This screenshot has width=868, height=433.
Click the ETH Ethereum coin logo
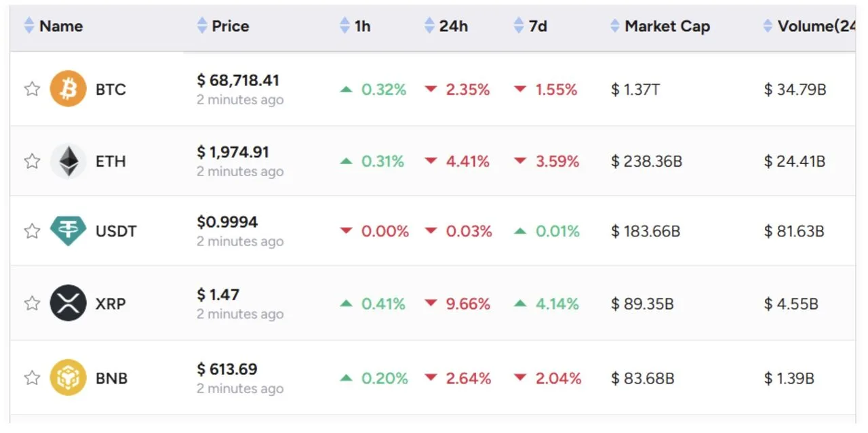68,161
